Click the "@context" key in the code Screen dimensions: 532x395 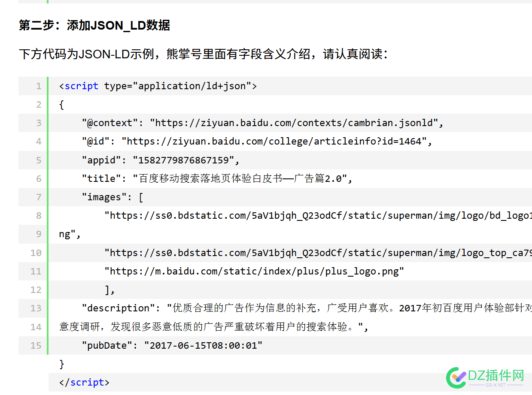coord(110,123)
